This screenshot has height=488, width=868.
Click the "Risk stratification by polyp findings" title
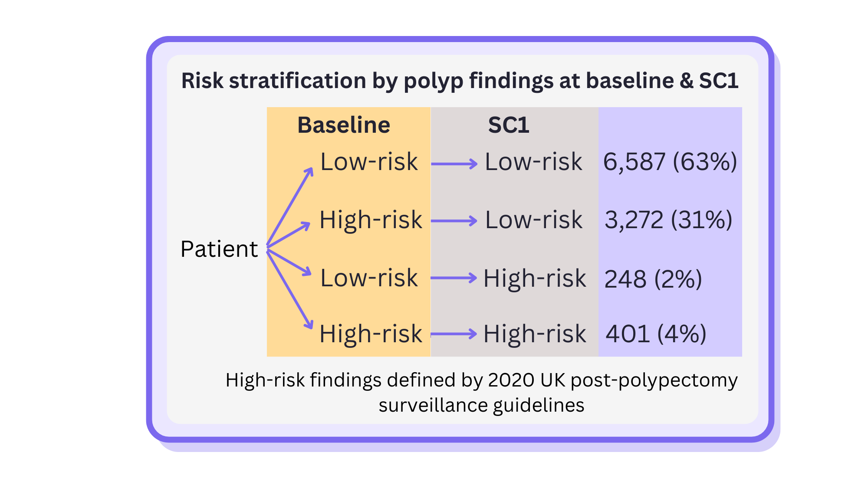click(x=460, y=81)
